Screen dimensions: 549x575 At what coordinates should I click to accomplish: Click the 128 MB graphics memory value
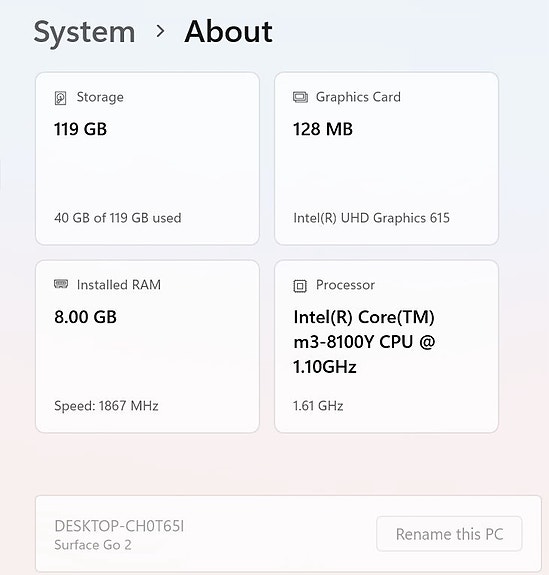point(323,129)
